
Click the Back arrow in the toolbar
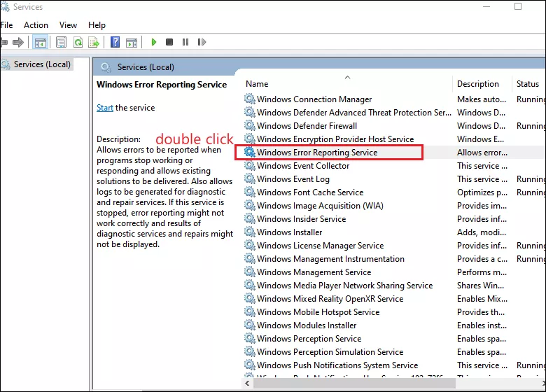3,43
